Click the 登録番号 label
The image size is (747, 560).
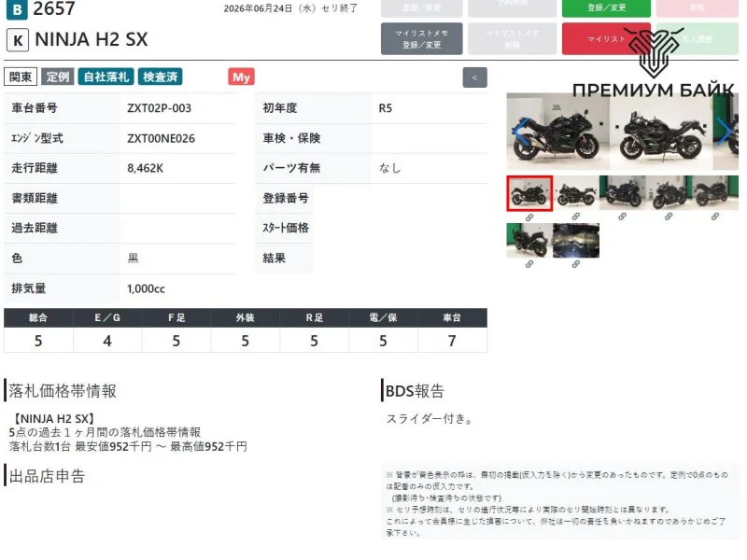click(286, 198)
